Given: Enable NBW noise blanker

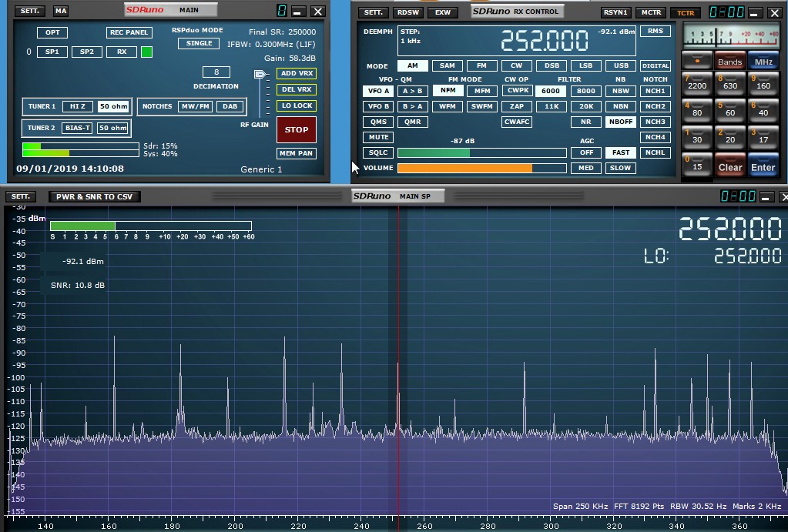Looking at the screenshot, I should (x=621, y=91).
